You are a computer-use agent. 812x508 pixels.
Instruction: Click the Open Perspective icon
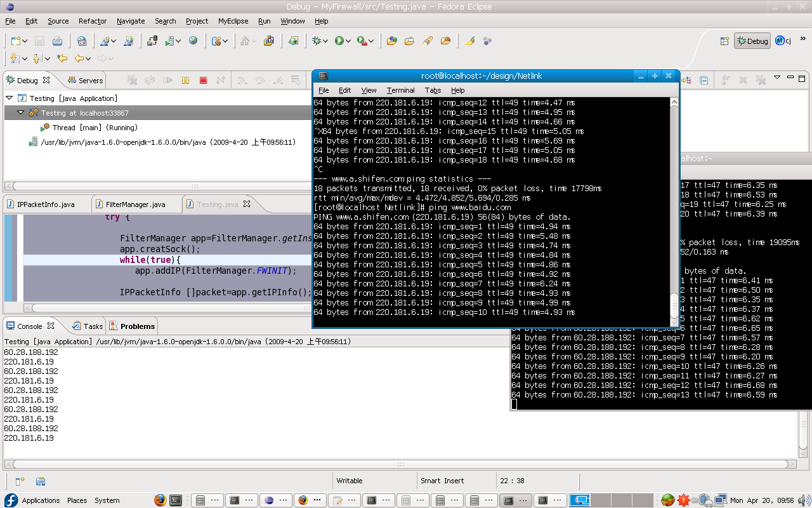pos(724,41)
